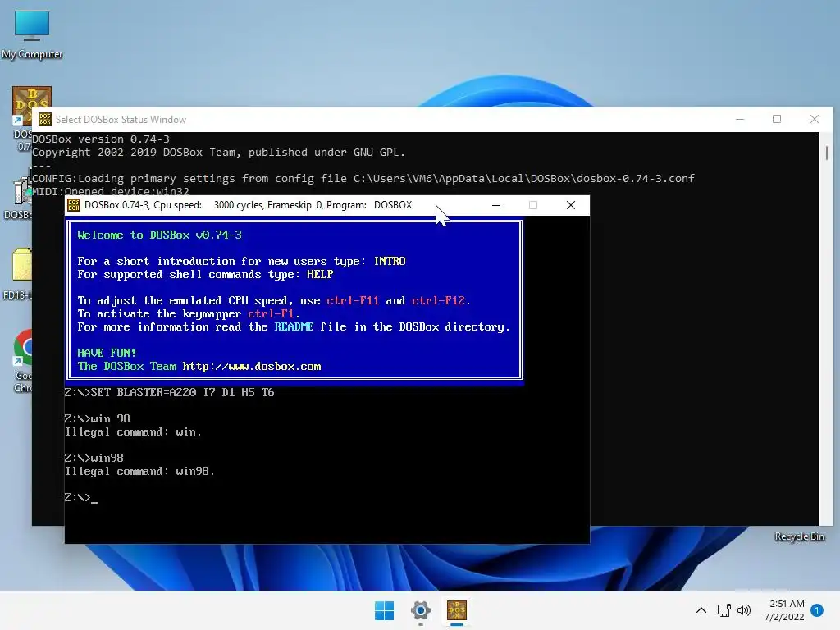
Task: Click the 'The DOSBox Team' text
Action: (127, 367)
